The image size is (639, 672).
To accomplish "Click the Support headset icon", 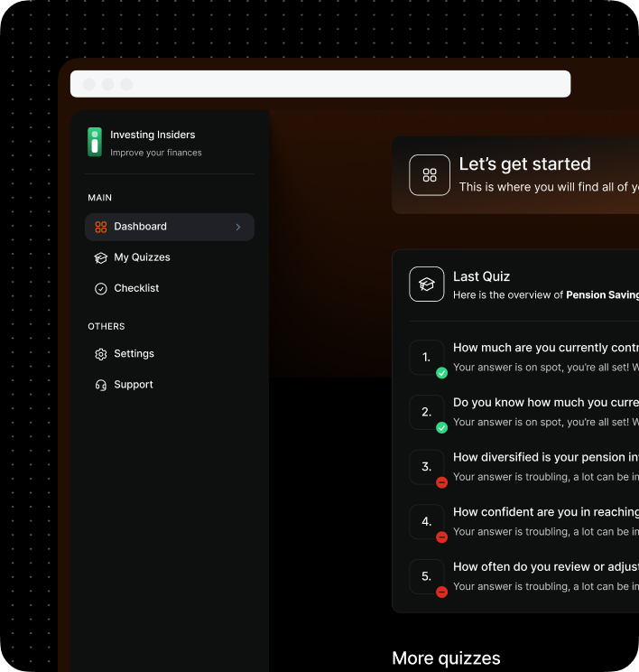I will (x=101, y=385).
